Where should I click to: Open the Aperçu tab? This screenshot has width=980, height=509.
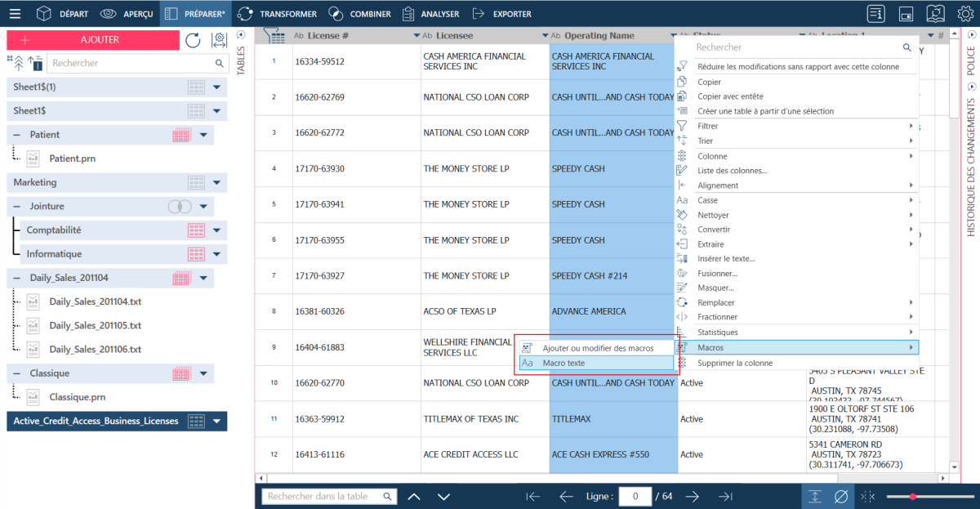pyautogui.click(x=126, y=14)
